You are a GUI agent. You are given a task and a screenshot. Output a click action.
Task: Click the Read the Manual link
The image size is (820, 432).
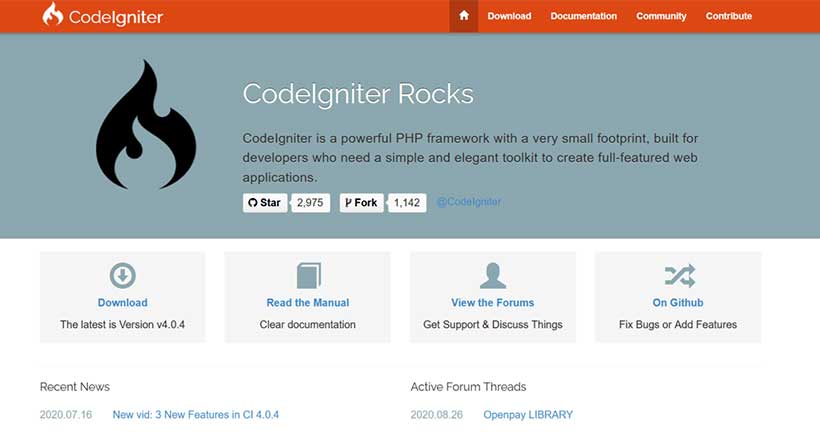click(308, 303)
